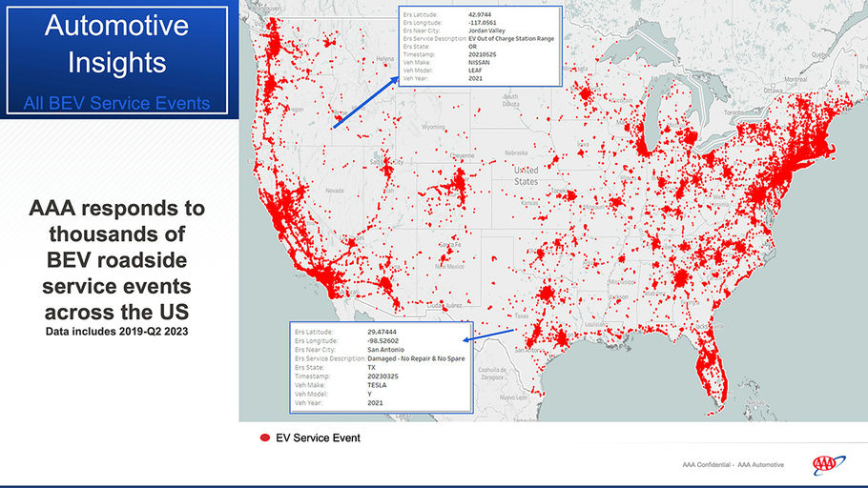Click vehicle model 'LEAF'
This screenshot has width=868, height=488.
(x=475, y=71)
